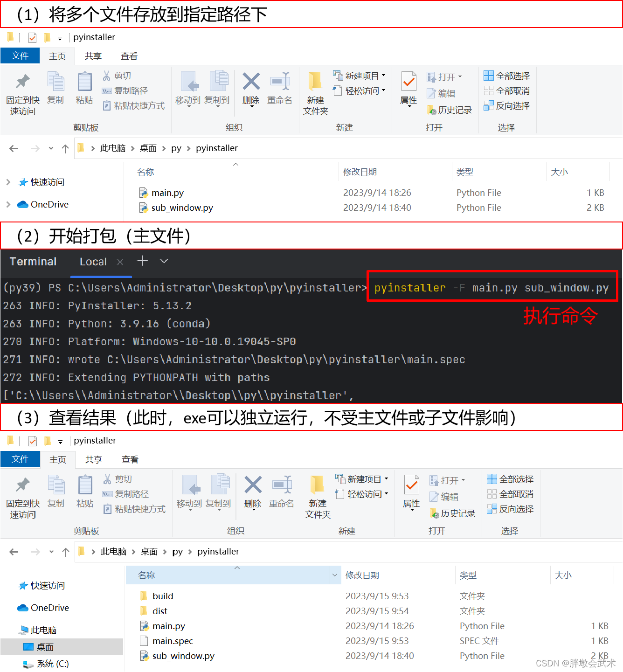Sort by 大小 column in top Explorer
This screenshot has width=623, height=672.
point(560,172)
